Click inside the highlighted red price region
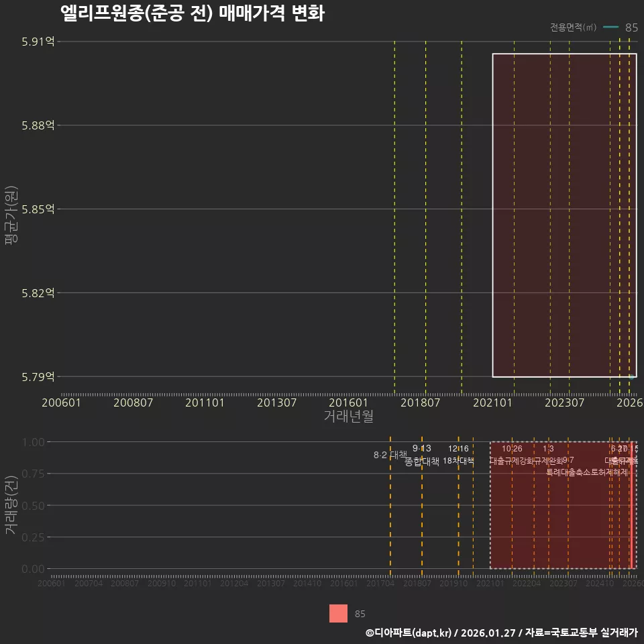This screenshot has width=644, height=644. (563, 215)
